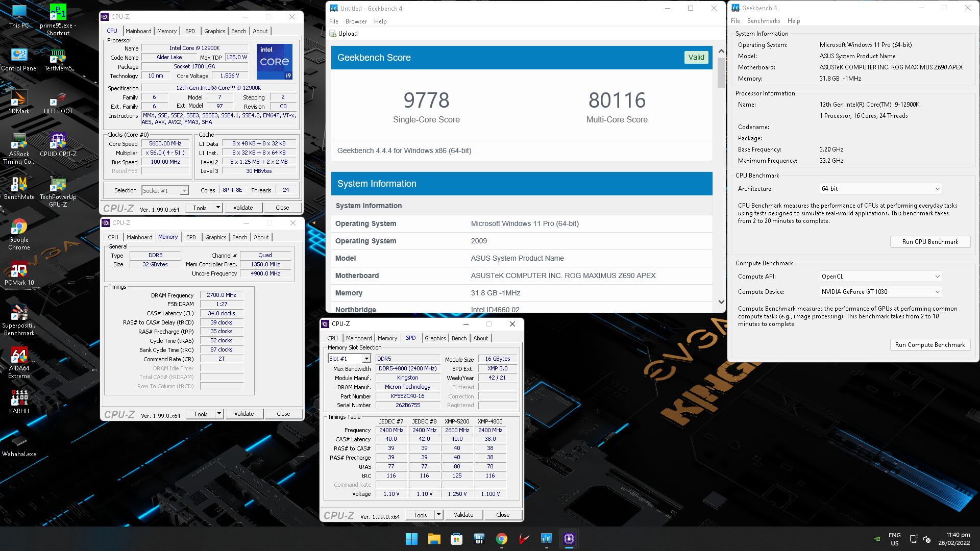Click the Tools button in CPU-Z SPD window
The width and height of the screenshot is (980, 551).
click(420, 515)
